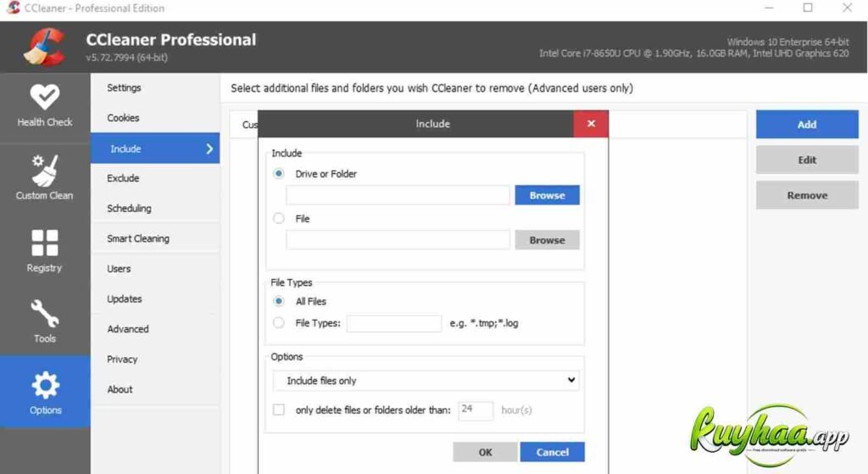Minimize the CCleaner window
The width and height of the screenshot is (868, 474).
[x=769, y=8]
